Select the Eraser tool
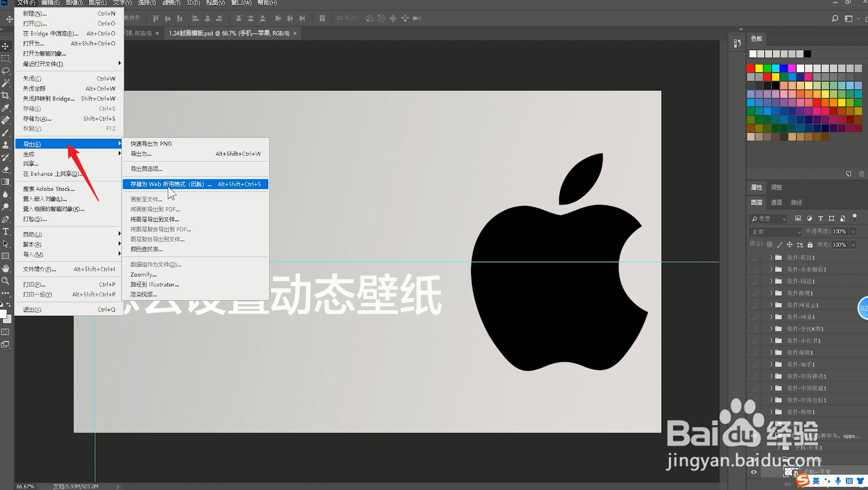Screen dimensions: 868x490 5,170
